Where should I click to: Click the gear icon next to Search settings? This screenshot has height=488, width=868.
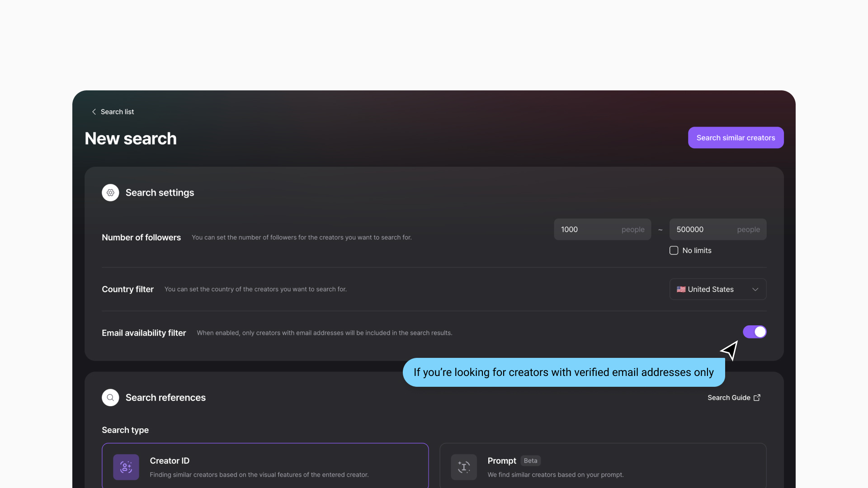point(110,192)
